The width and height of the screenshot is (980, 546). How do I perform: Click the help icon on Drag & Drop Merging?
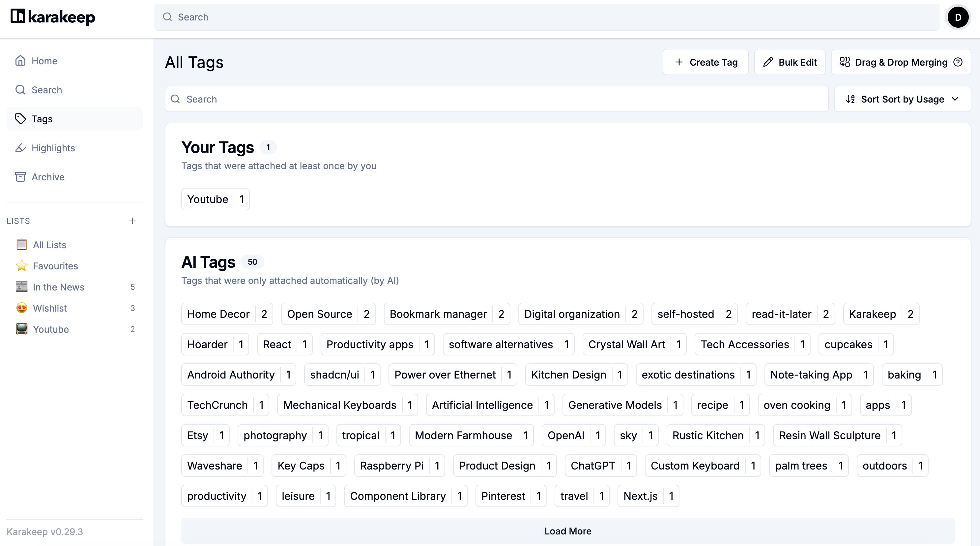(x=958, y=62)
